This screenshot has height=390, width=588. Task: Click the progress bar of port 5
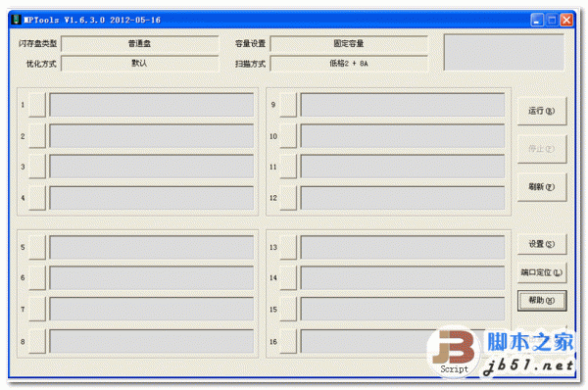coord(152,247)
